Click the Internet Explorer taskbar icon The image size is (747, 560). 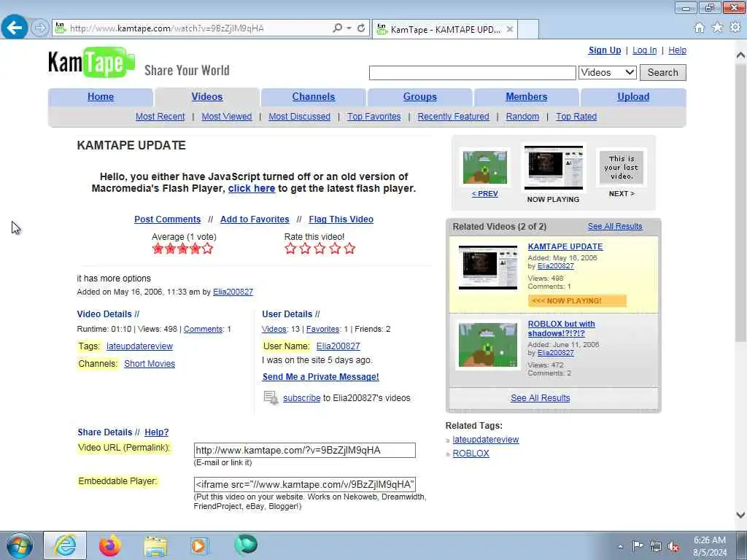65,545
